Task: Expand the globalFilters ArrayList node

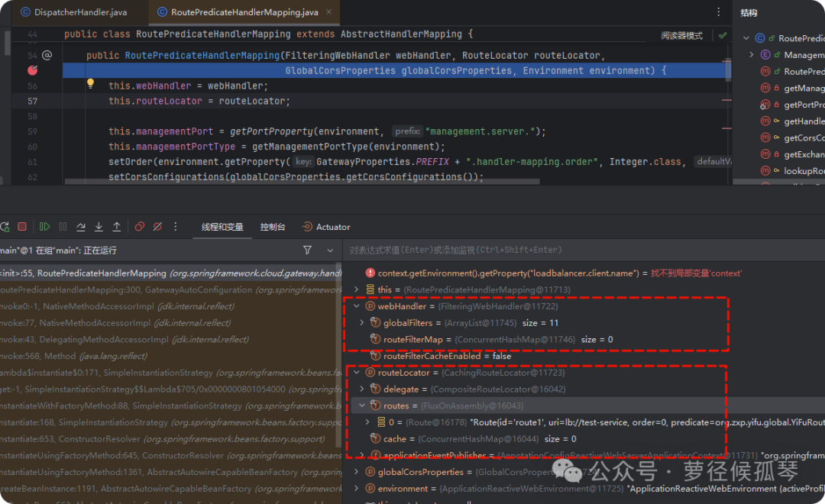Action: 361,322
